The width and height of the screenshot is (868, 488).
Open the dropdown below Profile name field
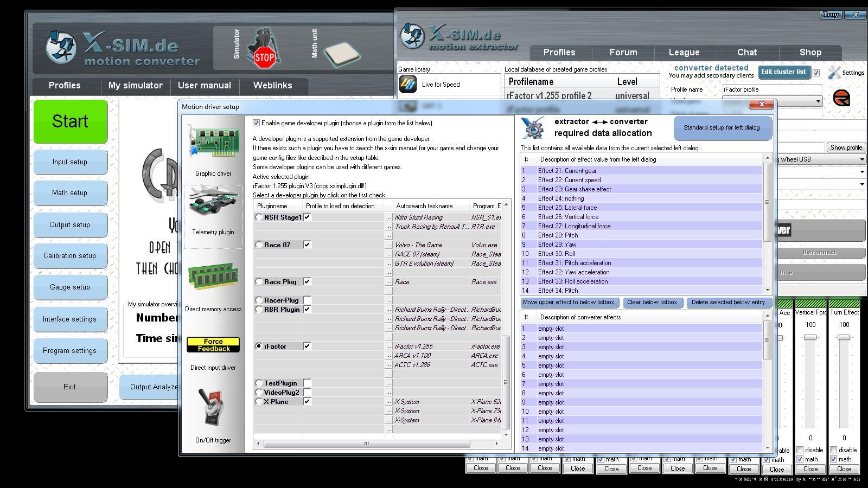tap(818, 101)
